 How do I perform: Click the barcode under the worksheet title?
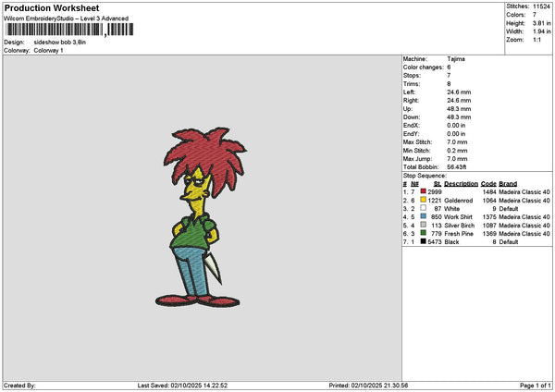[69, 30]
